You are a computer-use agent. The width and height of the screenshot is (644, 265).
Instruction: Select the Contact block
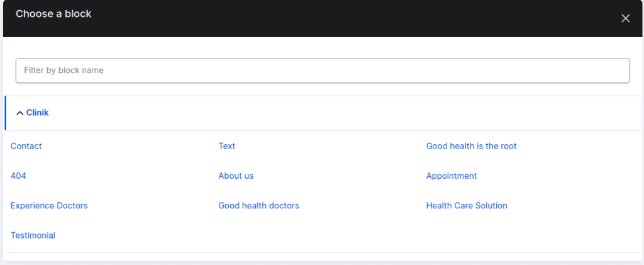[26, 146]
